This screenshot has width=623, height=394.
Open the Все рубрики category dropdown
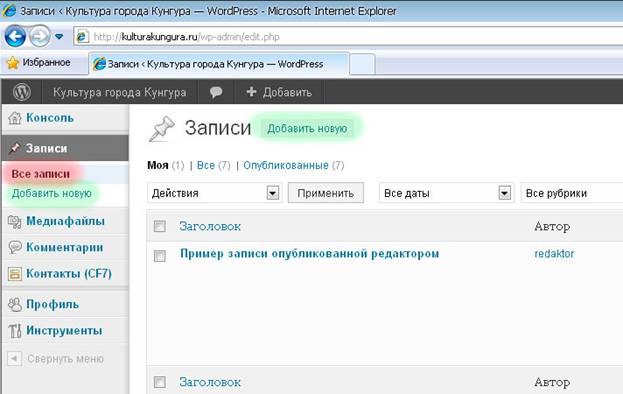571,193
